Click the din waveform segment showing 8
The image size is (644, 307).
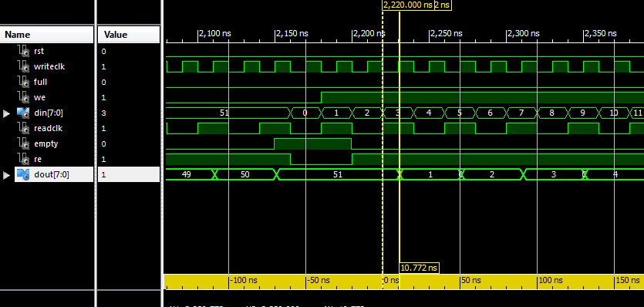click(x=552, y=113)
